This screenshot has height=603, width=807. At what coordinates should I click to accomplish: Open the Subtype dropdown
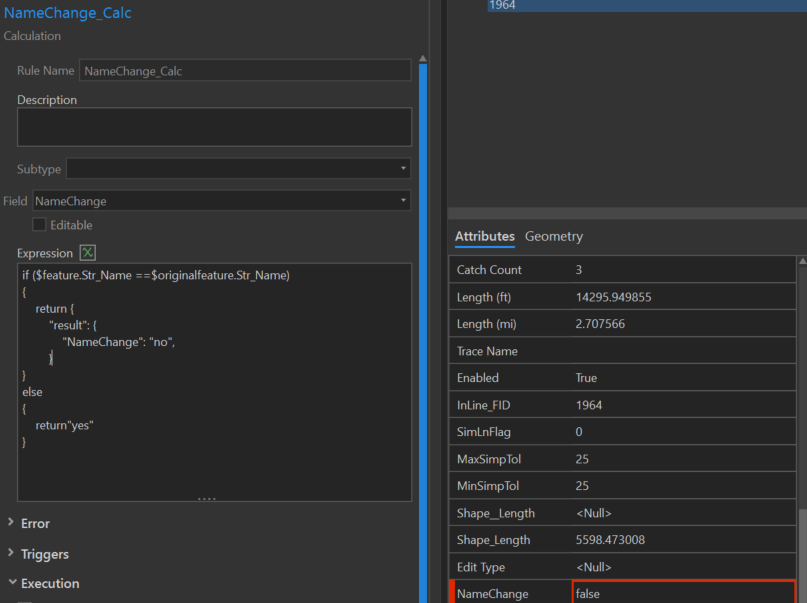(238, 169)
